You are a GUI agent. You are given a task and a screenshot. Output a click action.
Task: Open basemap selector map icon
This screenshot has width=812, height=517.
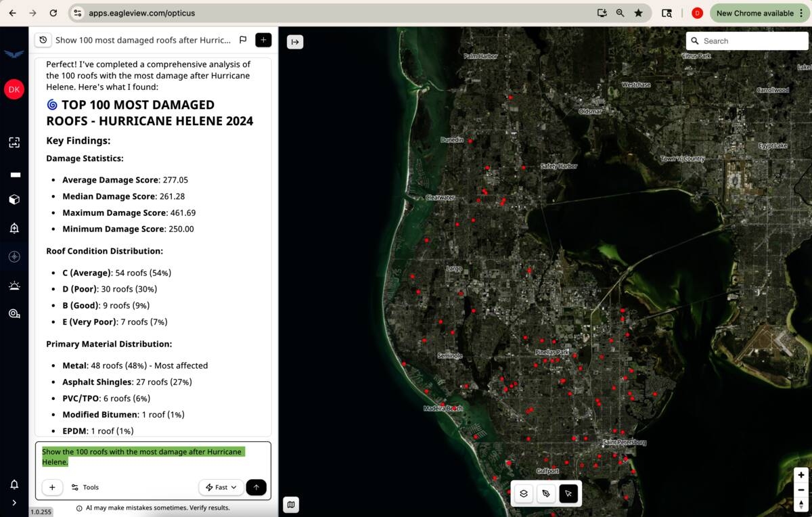pyautogui.click(x=291, y=504)
